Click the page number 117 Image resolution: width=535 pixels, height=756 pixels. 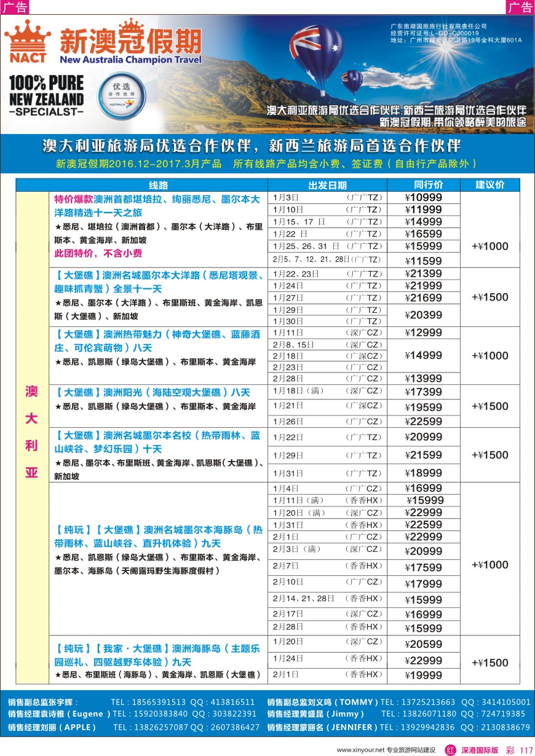click(526, 750)
